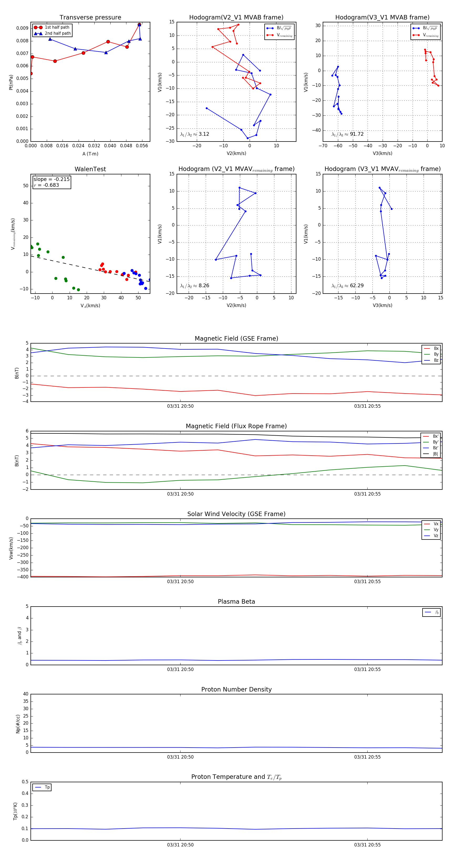The width and height of the screenshot is (473, 868).
Task: Select the Vy legend entry
Action: point(431,530)
